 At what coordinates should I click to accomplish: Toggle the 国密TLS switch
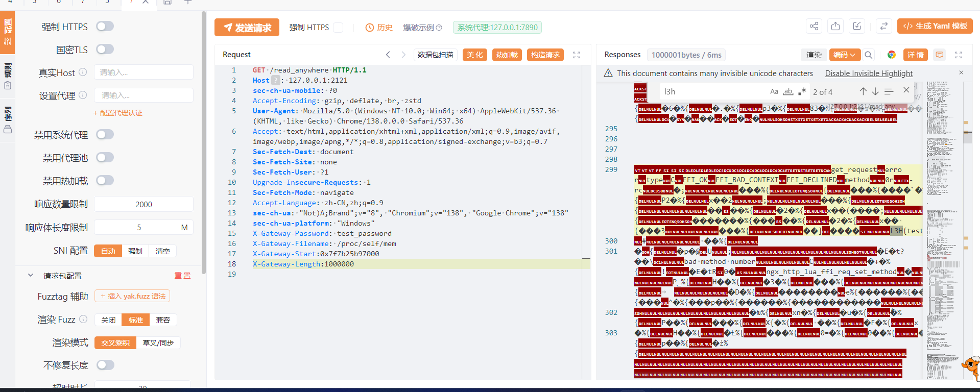pyautogui.click(x=105, y=50)
